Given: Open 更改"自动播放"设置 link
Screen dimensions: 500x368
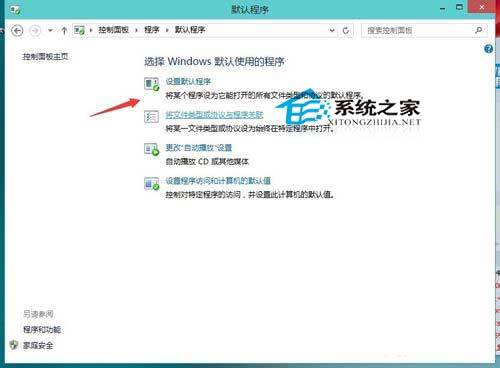Looking at the screenshot, I should click(x=199, y=148).
